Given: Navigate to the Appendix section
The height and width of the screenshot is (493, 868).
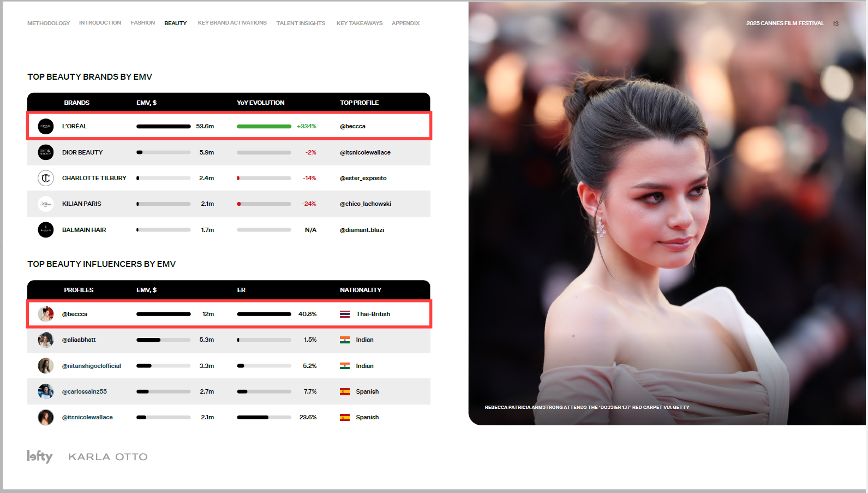Looking at the screenshot, I should pos(405,23).
